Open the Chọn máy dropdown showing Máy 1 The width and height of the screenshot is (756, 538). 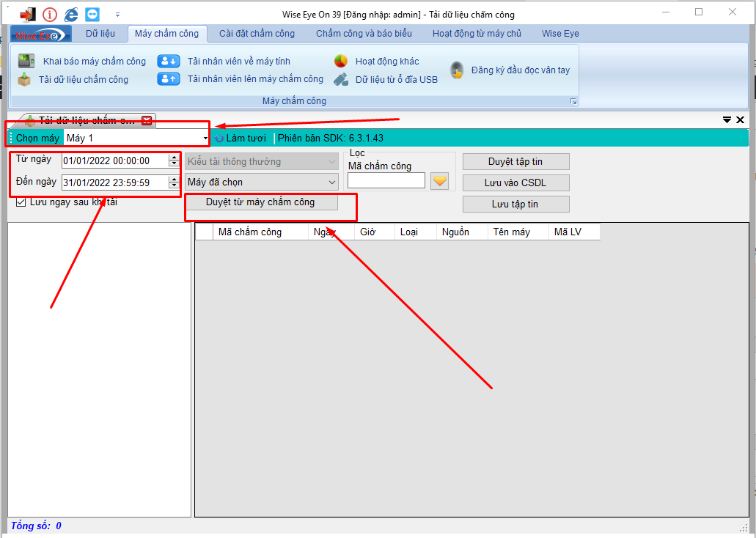[x=137, y=138]
